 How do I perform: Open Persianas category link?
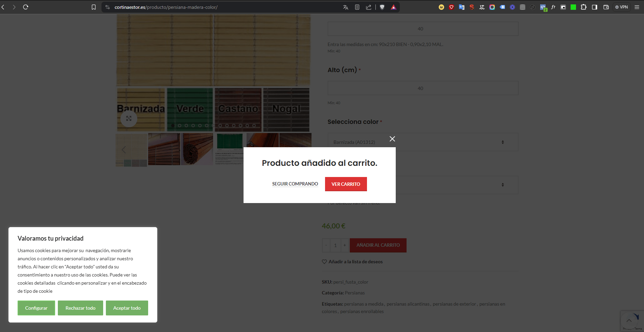pyautogui.click(x=355, y=293)
